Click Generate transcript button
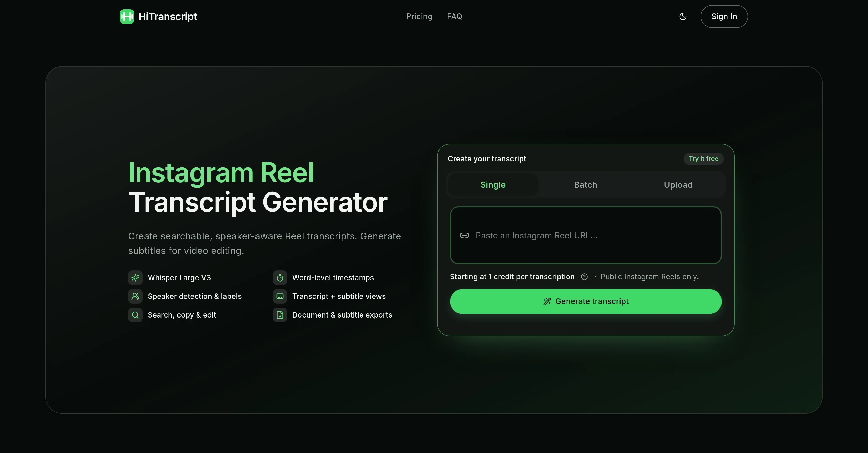 pyautogui.click(x=586, y=301)
